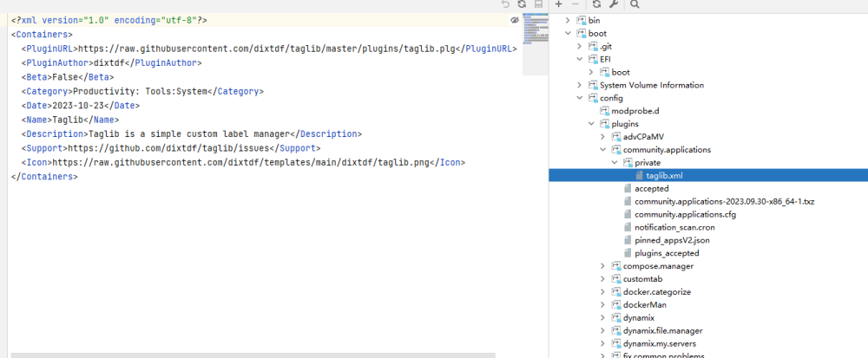Reload file using editor toolbar refresh icon
The width and height of the screenshot is (868, 358).
point(522,4)
